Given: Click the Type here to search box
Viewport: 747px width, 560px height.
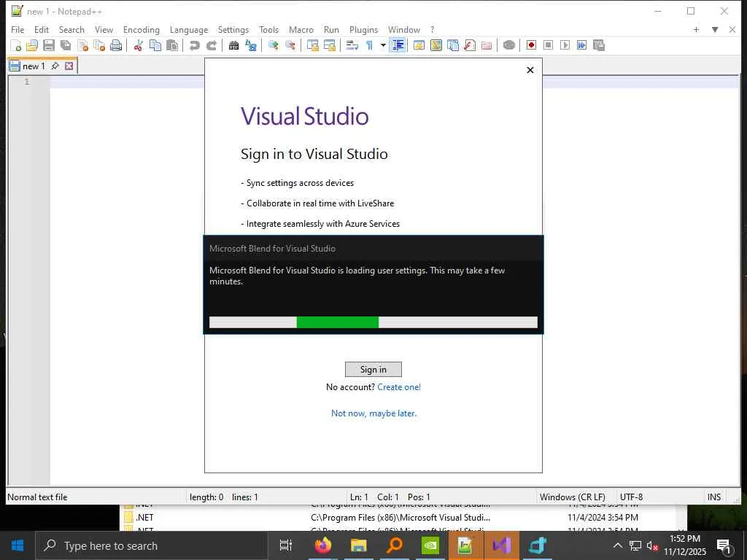Looking at the screenshot, I should [x=152, y=545].
